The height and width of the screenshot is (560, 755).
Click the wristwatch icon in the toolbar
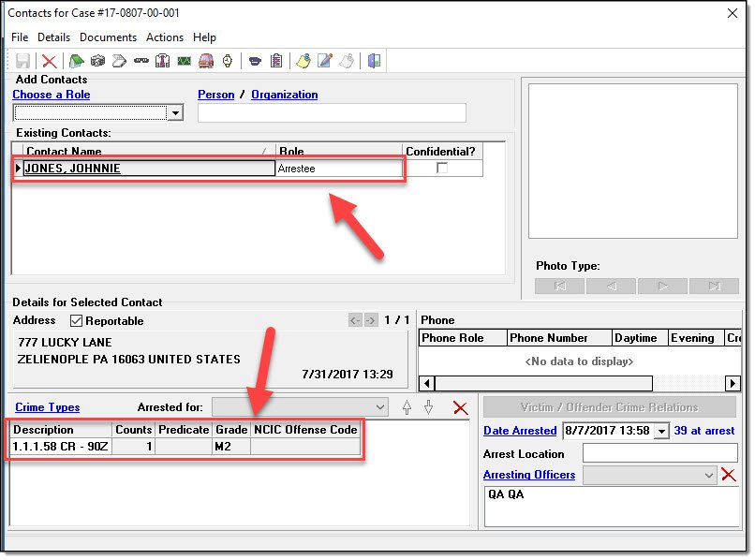[x=227, y=62]
